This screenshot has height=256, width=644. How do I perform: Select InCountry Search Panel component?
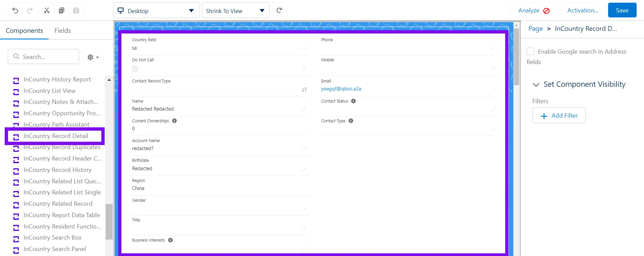55,249
